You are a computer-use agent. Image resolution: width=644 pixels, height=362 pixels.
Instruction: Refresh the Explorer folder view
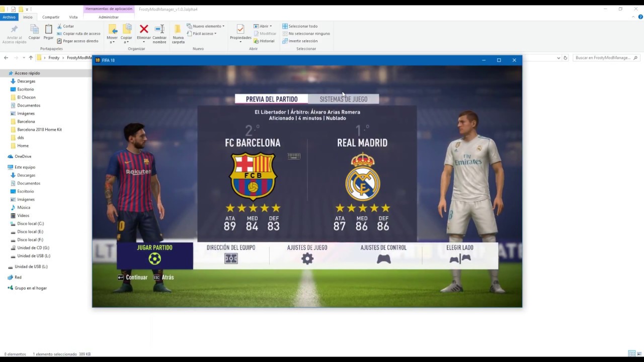566,58
